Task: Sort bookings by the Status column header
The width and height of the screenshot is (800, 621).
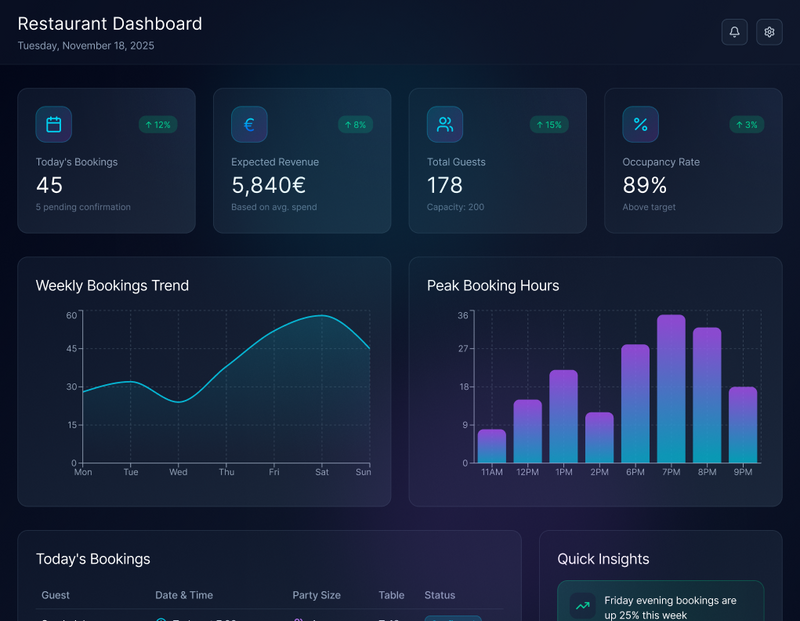Action: click(440, 595)
